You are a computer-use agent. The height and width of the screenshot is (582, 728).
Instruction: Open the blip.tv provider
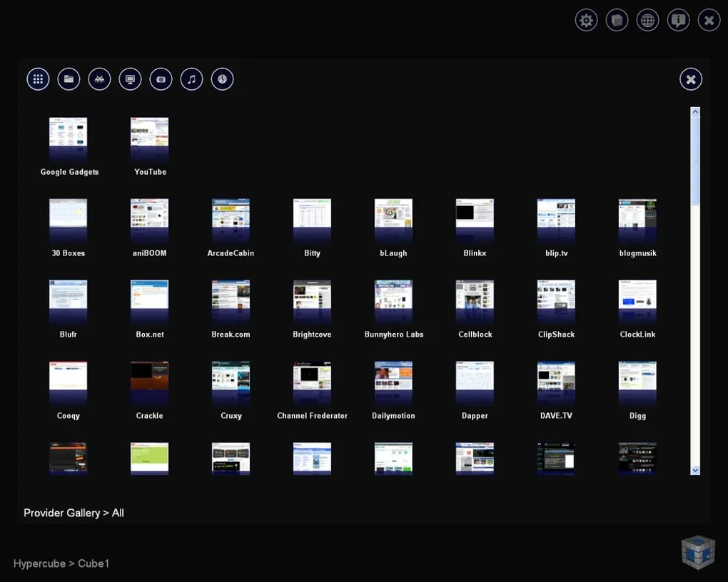(x=556, y=220)
